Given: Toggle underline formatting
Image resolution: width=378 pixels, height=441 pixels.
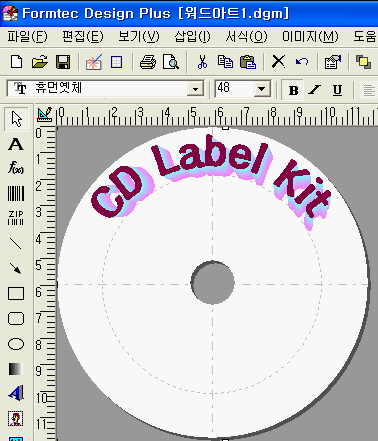Looking at the screenshot, I should click(x=337, y=90).
